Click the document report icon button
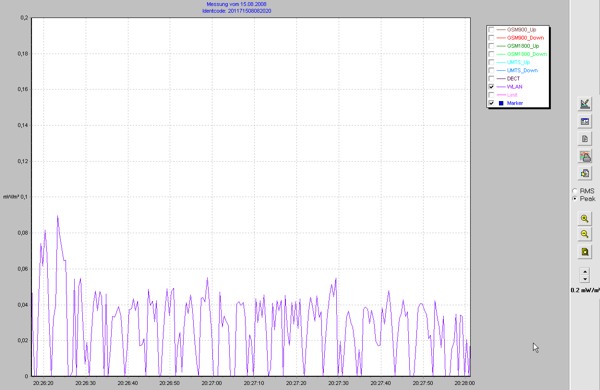Screen dimensions: 600x390 coord(585,139)
